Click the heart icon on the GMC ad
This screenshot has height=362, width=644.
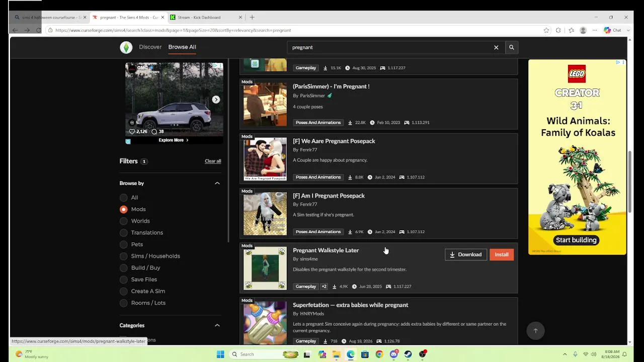[x=132, y=132]
